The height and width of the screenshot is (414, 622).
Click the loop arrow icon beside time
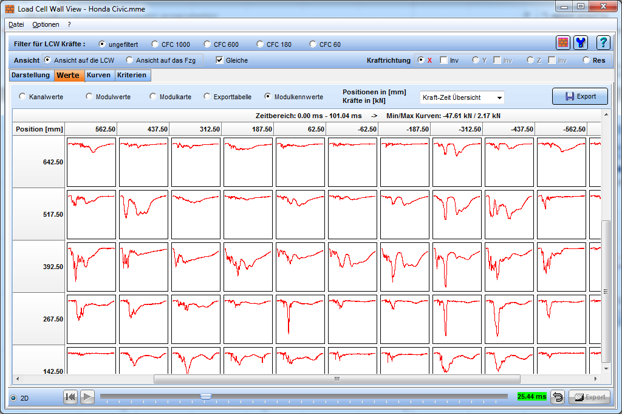[558, 397]
